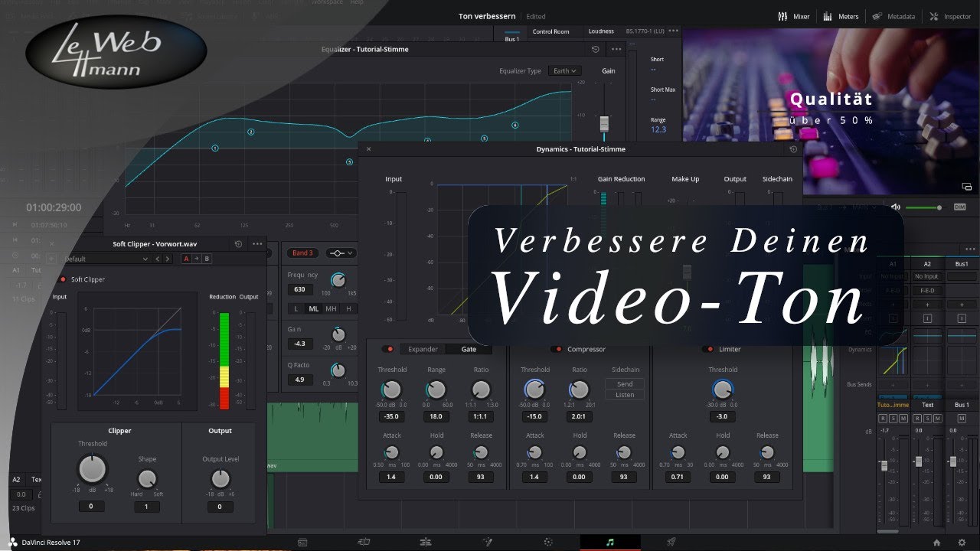
Task: Click EQ band 2 node on curve
Action: point(250,132)
